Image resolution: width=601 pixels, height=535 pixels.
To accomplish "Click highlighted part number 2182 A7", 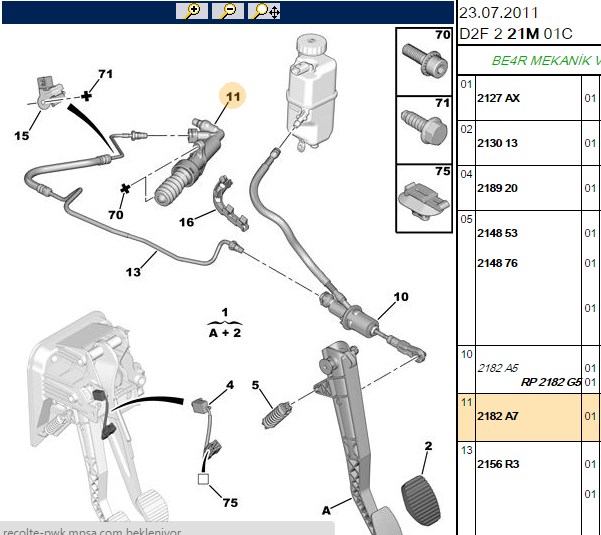I will [498, 416].
